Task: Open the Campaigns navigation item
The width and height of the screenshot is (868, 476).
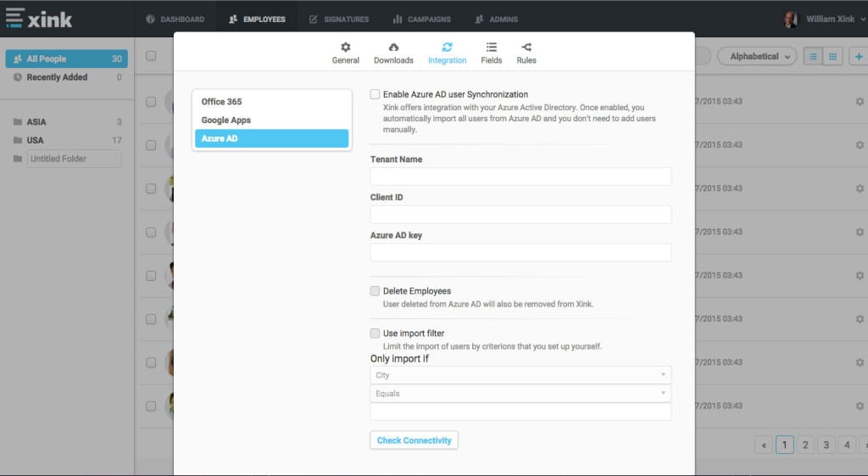Action: click(422, 19)
